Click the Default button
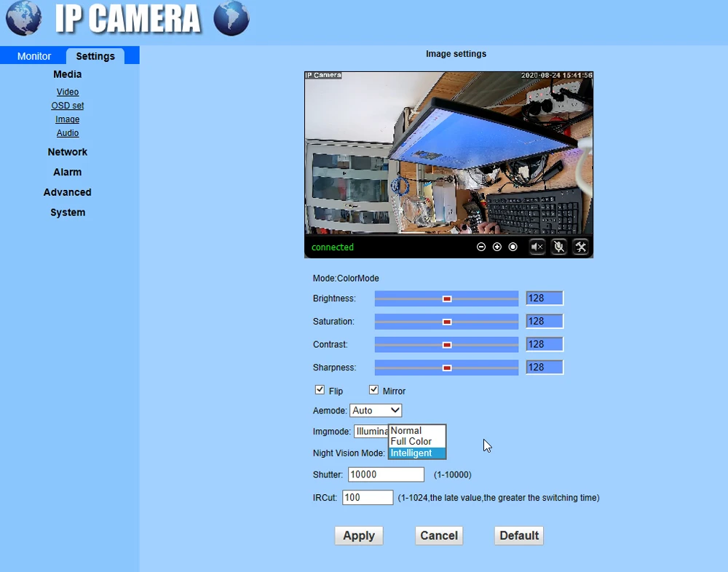Screen dimensions: 728x572 click(x=518, y=536)
